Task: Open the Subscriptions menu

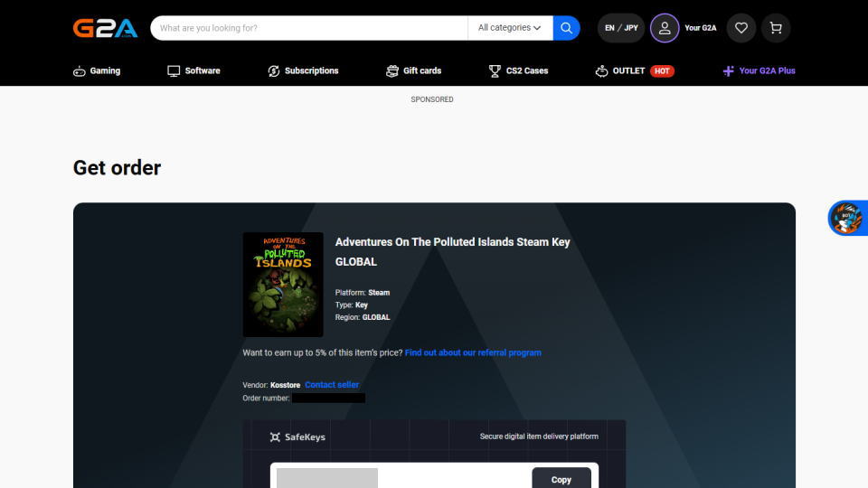Action: pyautogui.click(x=303, y=70)
